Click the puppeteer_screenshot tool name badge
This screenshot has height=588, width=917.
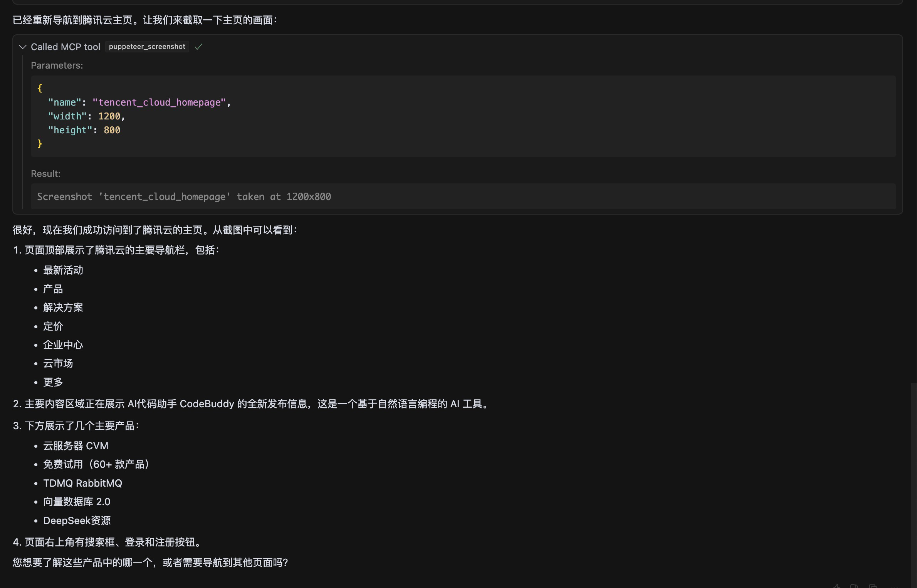tap(147, 47)
